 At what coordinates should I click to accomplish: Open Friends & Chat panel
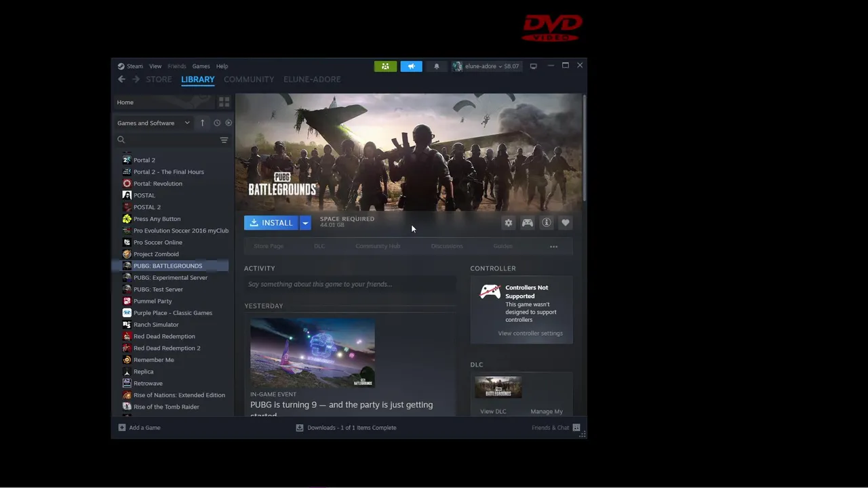[x=555, y=428]
